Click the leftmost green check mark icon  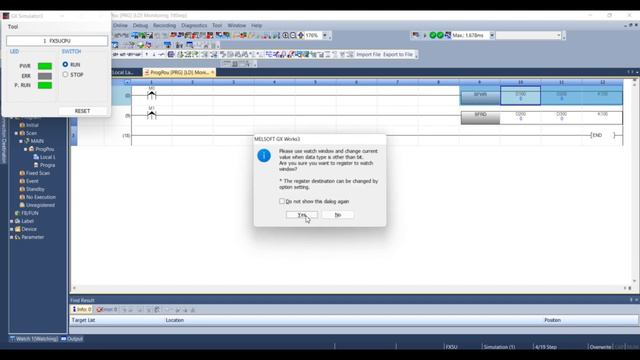click(433, 36)
